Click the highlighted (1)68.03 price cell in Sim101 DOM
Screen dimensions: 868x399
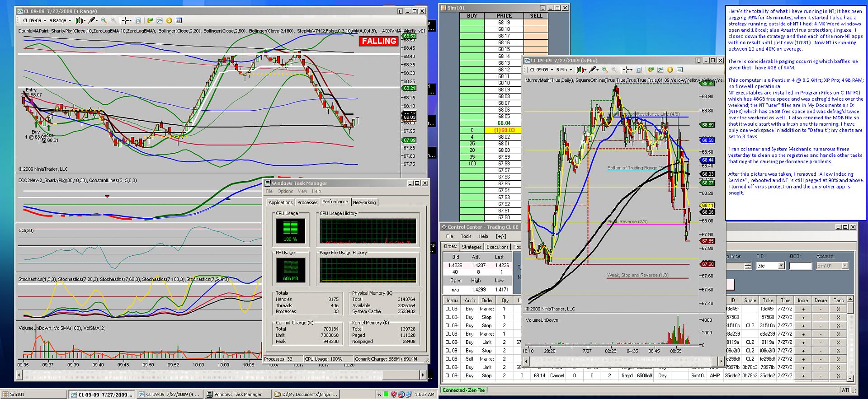point(504,130)
